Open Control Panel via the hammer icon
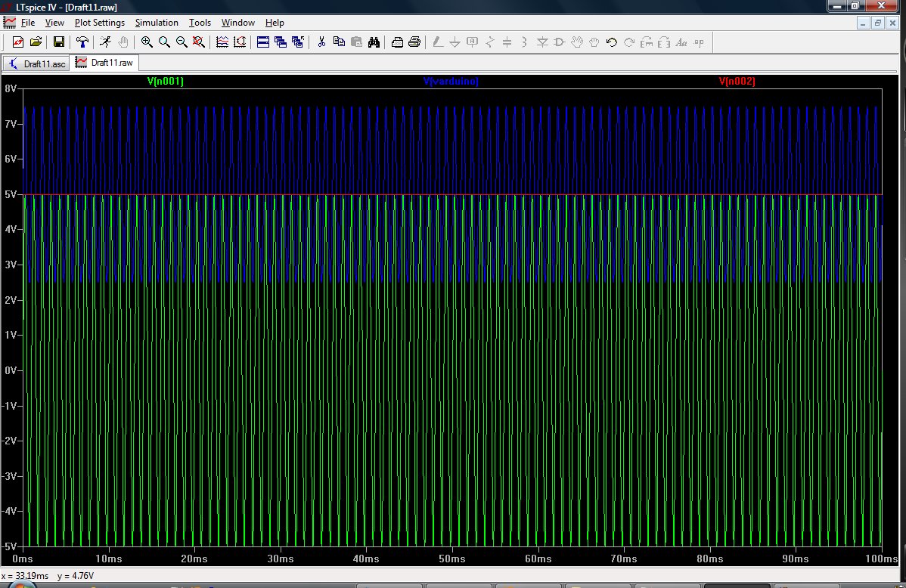 click(x=82, y=42)
